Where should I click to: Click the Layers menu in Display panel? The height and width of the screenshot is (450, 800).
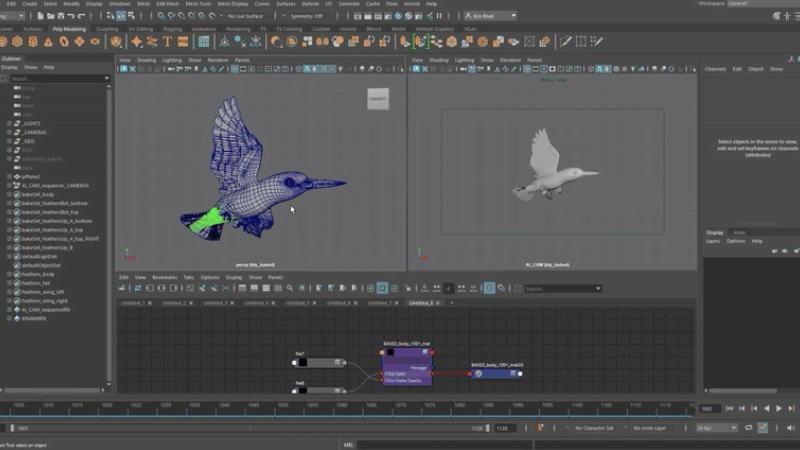click(x=713, y=241)
